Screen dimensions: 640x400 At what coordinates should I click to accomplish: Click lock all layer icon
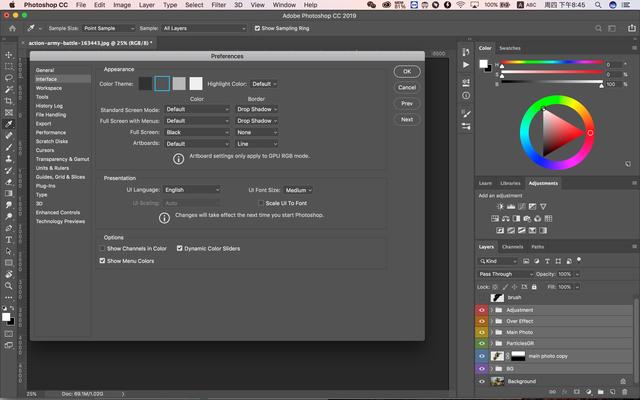(534, 287)
